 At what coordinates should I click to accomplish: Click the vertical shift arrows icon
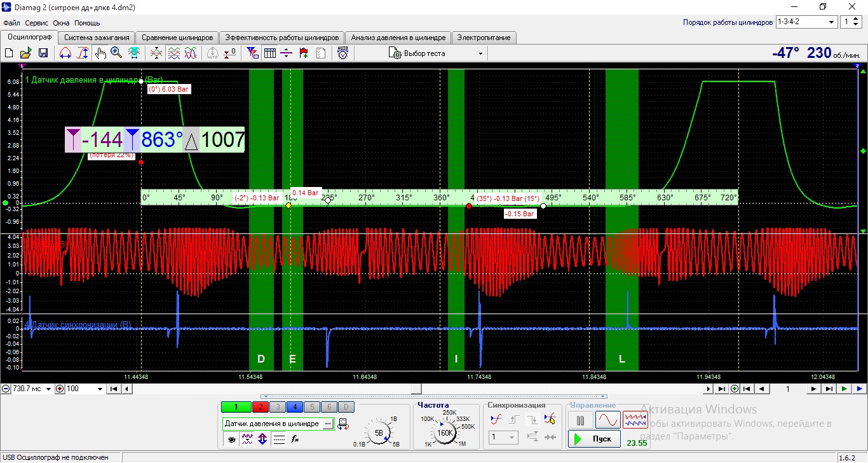tap(262, 439)
